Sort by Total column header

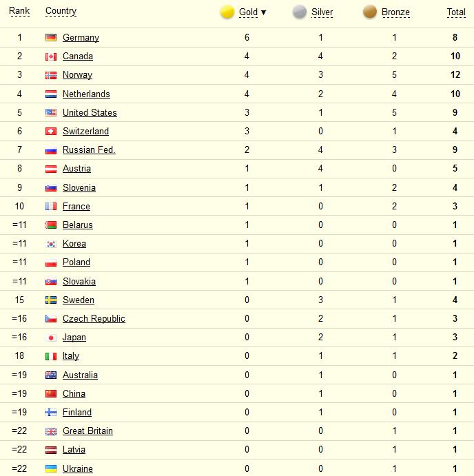point(456,12)
